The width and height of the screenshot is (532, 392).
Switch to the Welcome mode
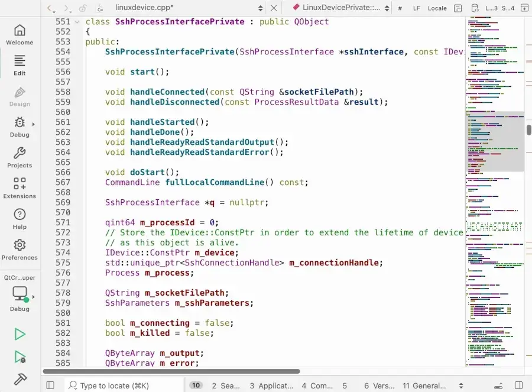click(20, 34)
